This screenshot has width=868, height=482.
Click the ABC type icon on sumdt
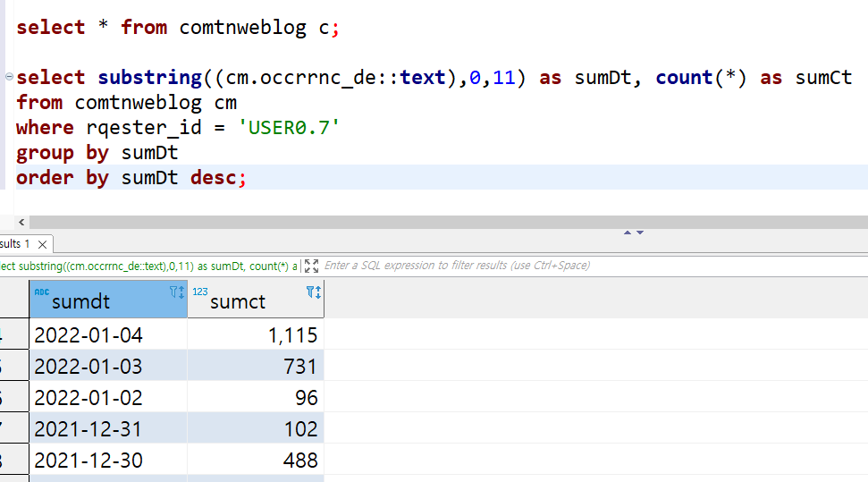coord(41,292)
